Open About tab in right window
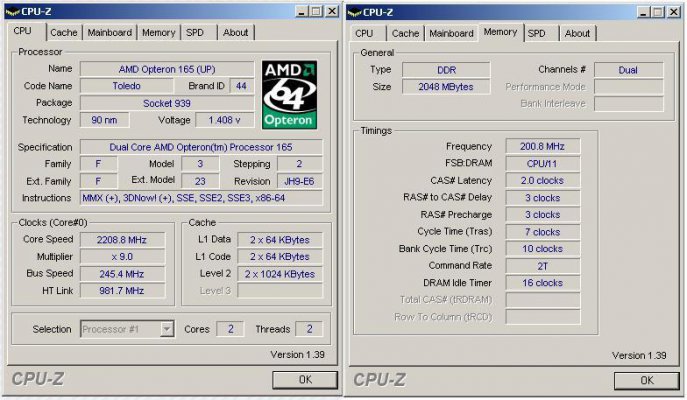 577,33
